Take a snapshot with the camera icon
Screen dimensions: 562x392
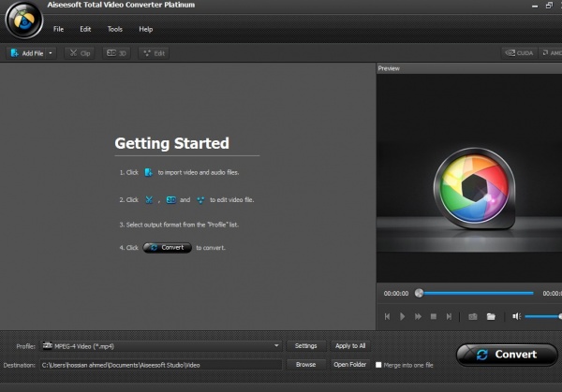pos(473,316)
